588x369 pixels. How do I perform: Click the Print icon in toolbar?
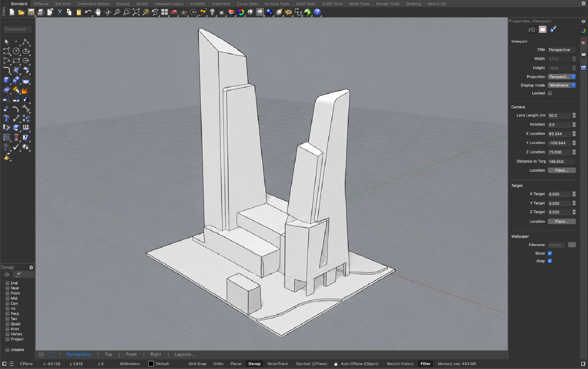(x=41, y=12)
